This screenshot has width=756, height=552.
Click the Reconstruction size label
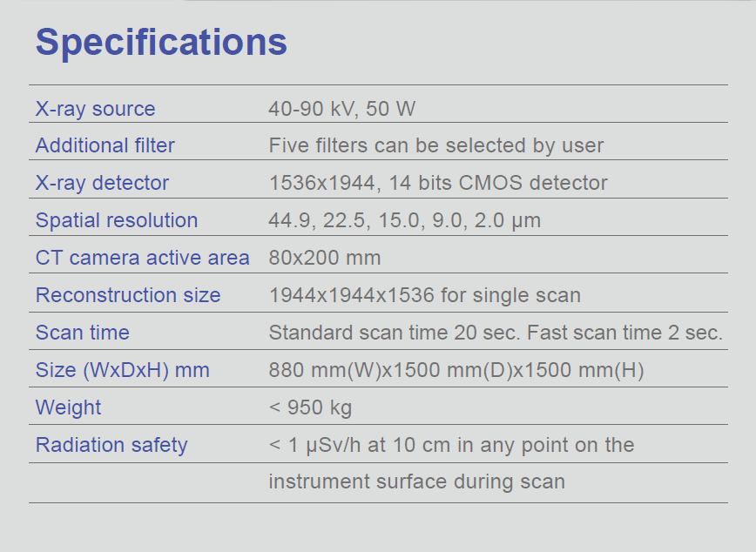point(127,295)
